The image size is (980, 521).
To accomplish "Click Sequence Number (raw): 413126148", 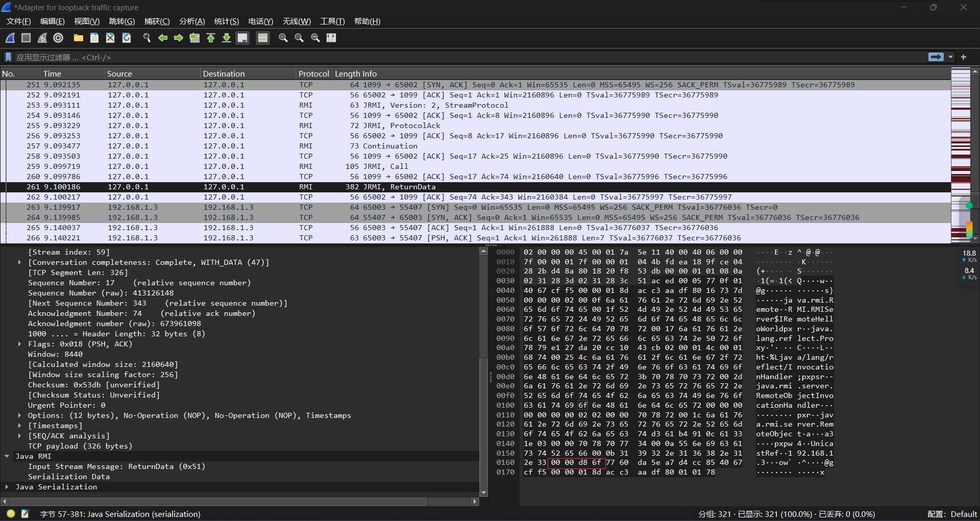I will pos(101,293).
